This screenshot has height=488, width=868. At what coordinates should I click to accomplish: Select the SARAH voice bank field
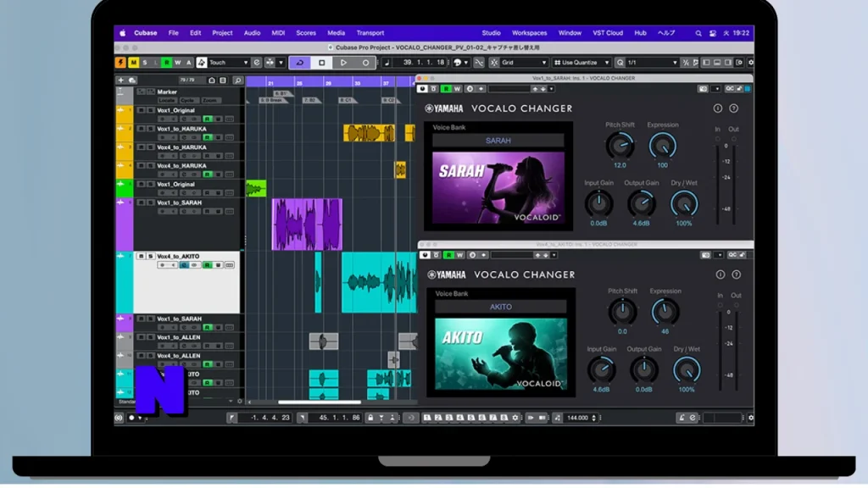(x=498, y=141)
